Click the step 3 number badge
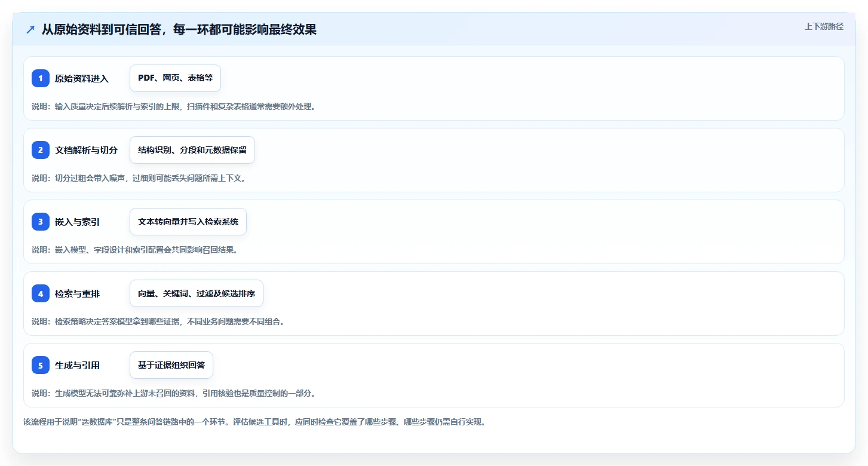868x466 pixels. tap(41, 222)
